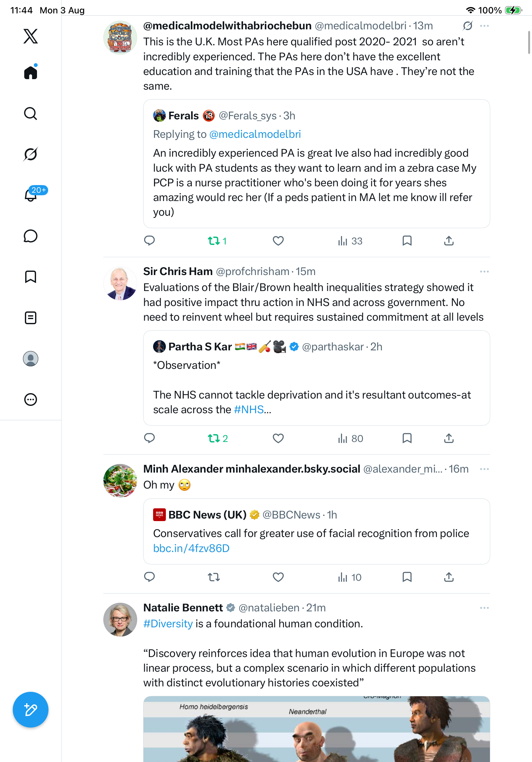Open more options on Sir Chris Ham post
This screenshot has height=762, width=532.
pos(484,272)
